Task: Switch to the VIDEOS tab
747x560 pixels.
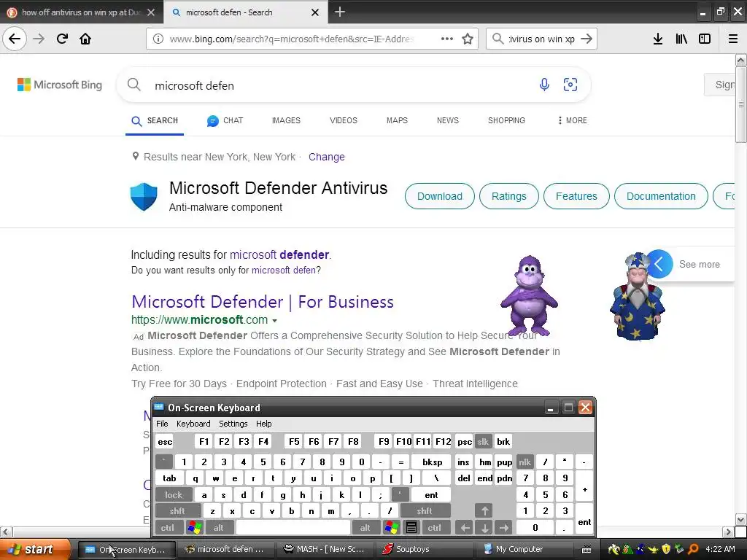Action: pos(343,120)
